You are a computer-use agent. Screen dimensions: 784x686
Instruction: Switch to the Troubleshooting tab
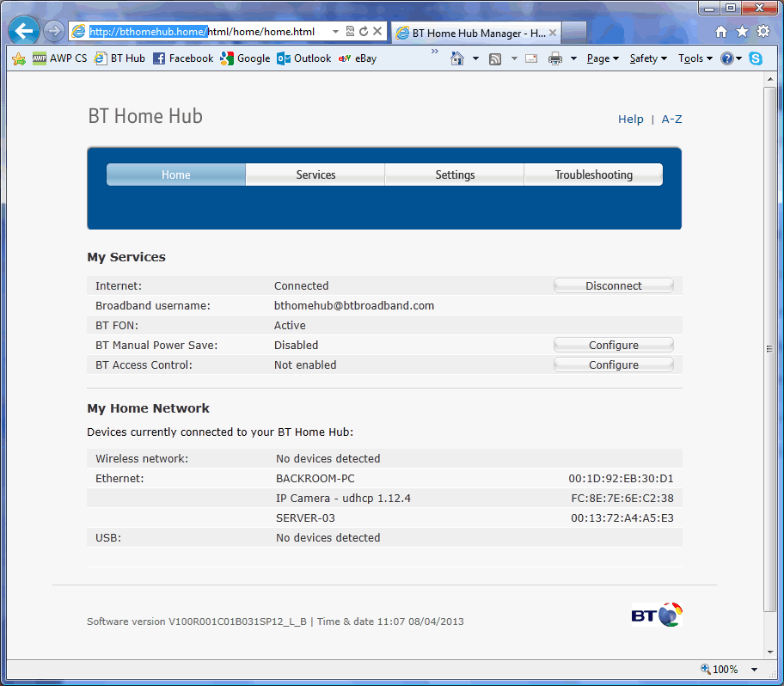click(x=593, y=175)
